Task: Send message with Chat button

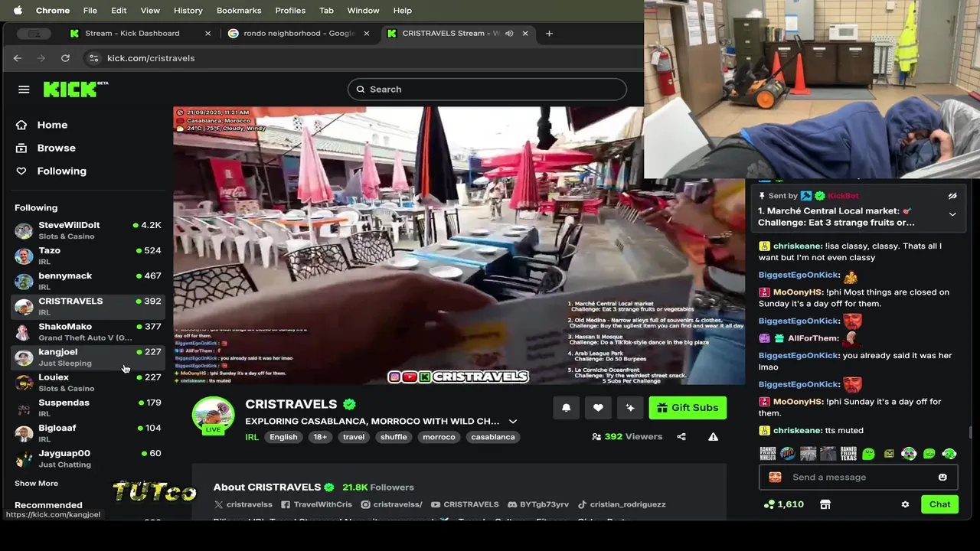Action: [939, 504]
